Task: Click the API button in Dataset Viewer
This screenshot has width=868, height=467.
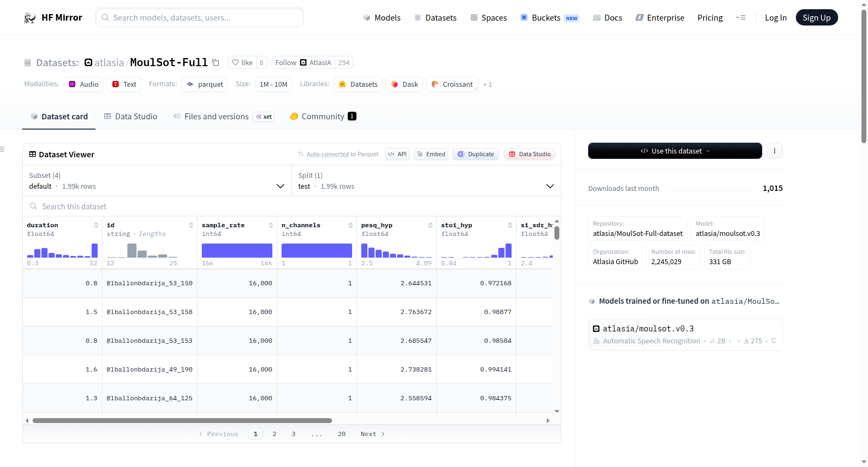Action: [x=397, y=154]
